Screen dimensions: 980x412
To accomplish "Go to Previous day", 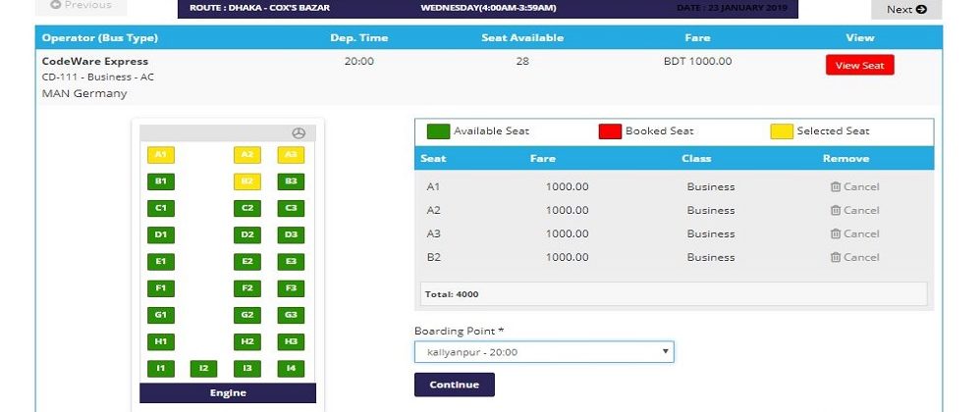I will (x=82, y=6).
